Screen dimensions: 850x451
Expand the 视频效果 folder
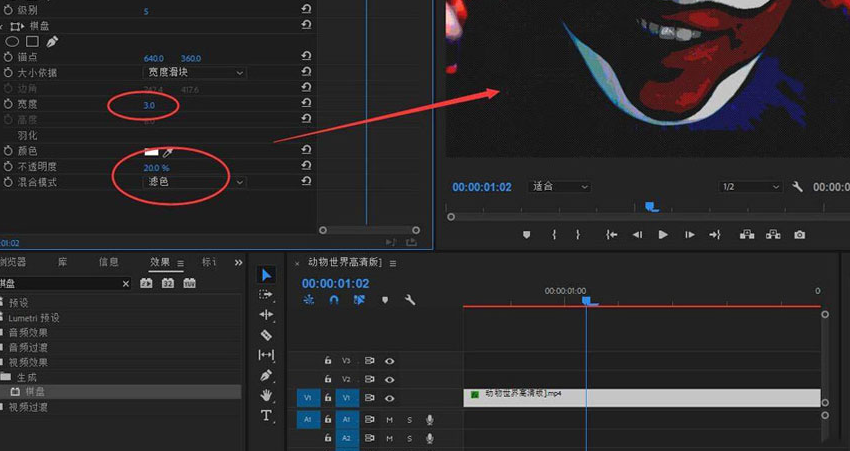tap(28, 362)
